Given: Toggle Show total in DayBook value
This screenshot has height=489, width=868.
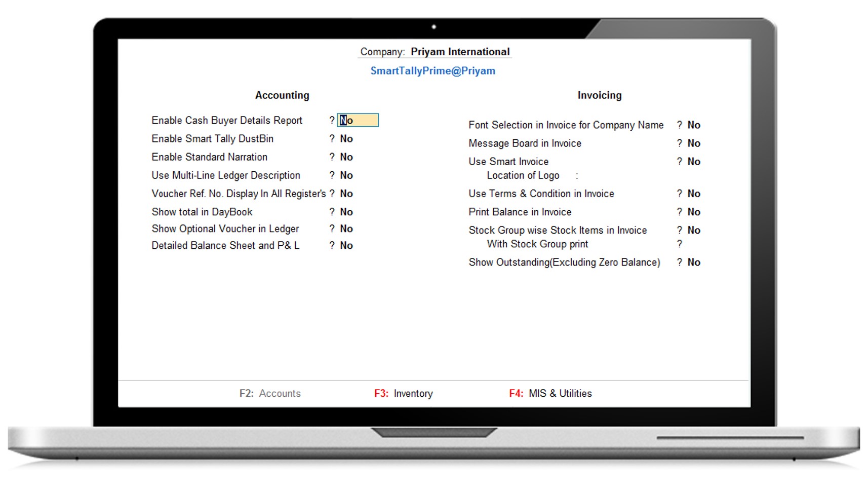Looking at the screenshot, I should (x=346, y=211).
